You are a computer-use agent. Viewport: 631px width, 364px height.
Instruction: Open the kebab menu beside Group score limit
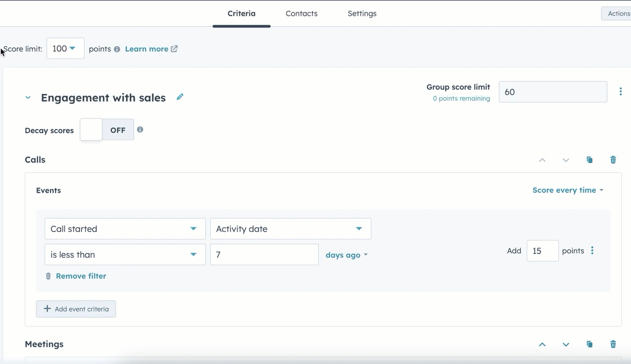[621, 91]
